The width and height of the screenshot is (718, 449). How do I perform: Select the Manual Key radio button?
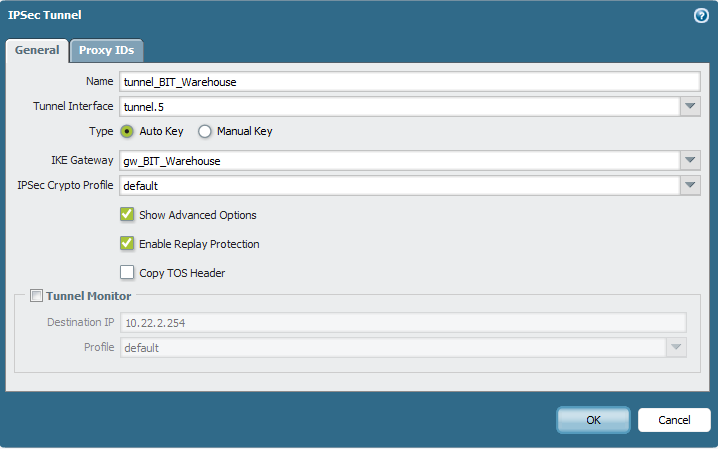click(205, 131)
